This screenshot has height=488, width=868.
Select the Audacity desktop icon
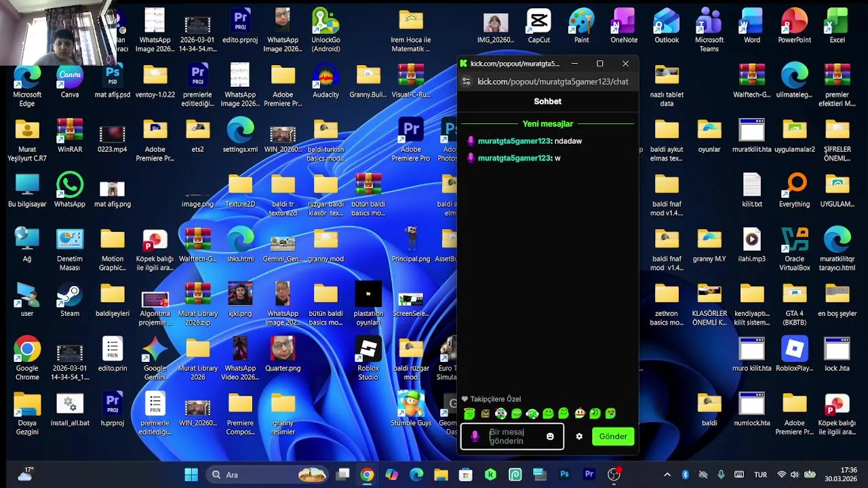(325, 81)
